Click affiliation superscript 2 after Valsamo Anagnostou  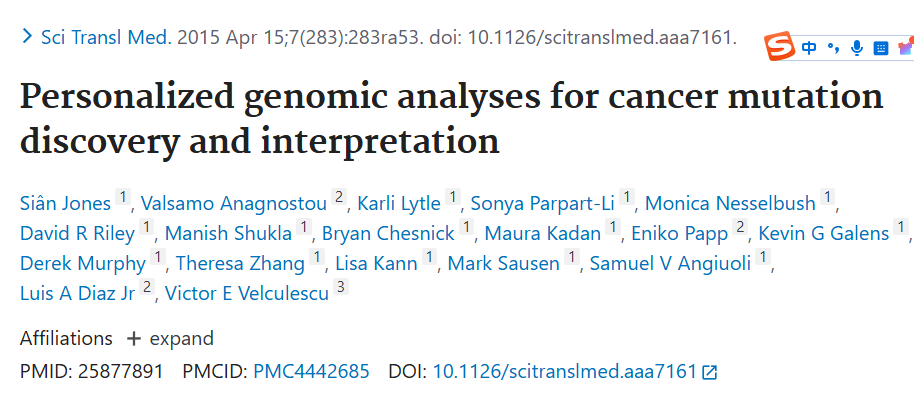point(339,197)
